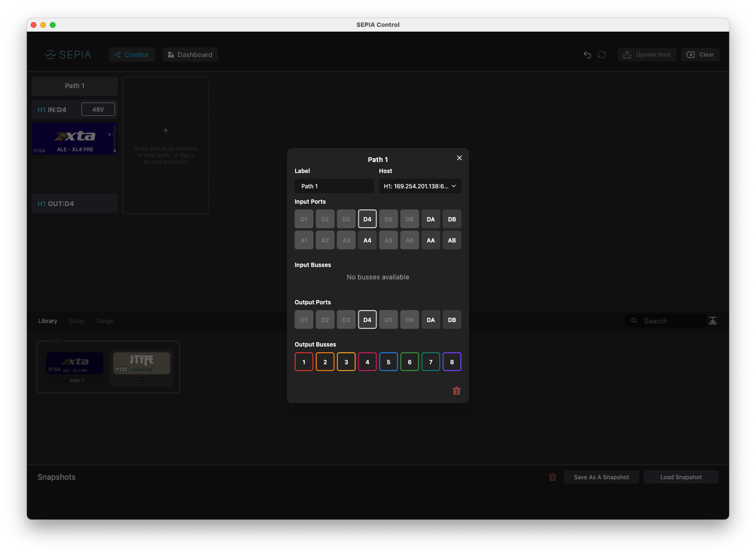
Task: Delete snapshot with the Snapshots trash icon
Action: click(552, 477)
